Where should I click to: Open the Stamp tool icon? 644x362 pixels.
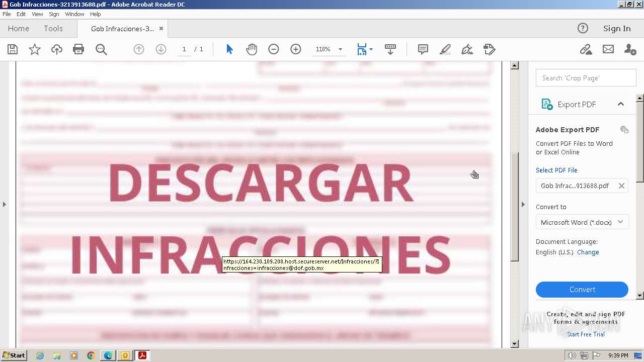pyautogui.click(x=490, y=49)
